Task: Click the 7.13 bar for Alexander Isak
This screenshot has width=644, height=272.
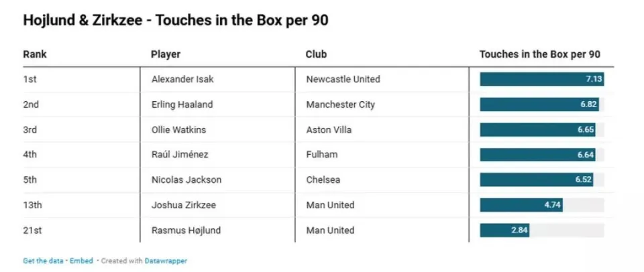Action: coord(542,79)
